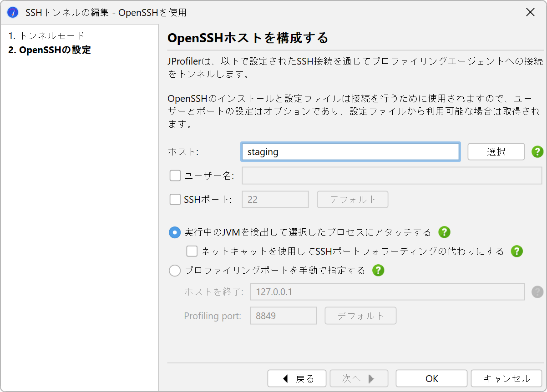Click the help icon beside the host field

[537, 152]
